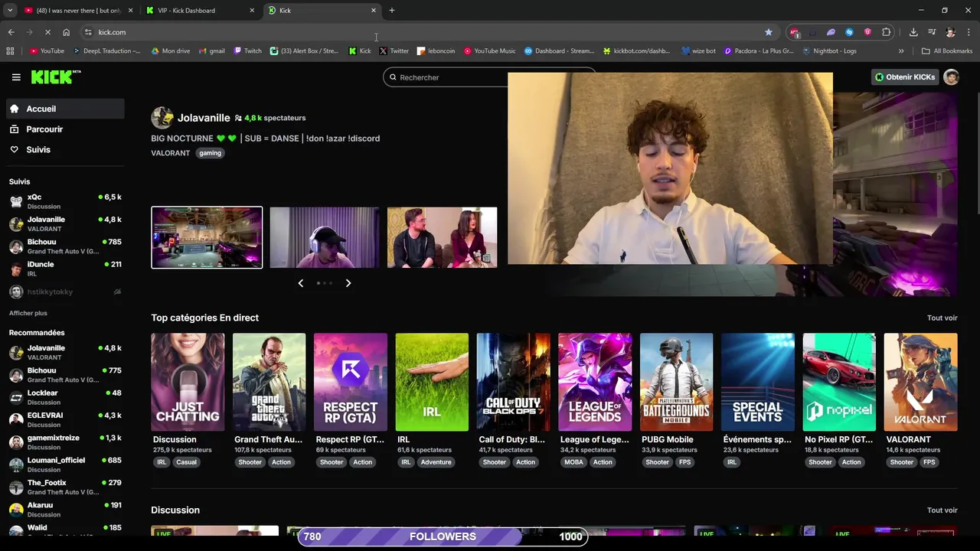Image resolution: width=980 pixels, height=551 pixels.
Task: Open the Grand Theft Auto category
Action: tap(269, 382)
